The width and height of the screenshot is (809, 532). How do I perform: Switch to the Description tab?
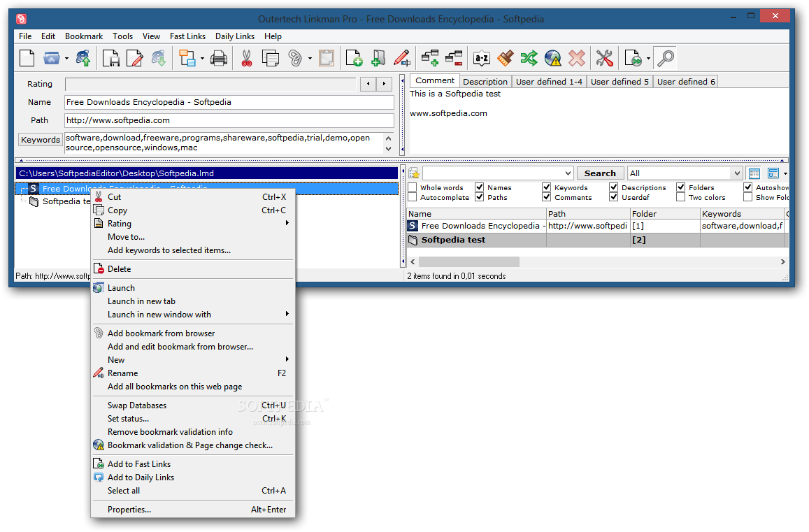[x=485, y=82]
